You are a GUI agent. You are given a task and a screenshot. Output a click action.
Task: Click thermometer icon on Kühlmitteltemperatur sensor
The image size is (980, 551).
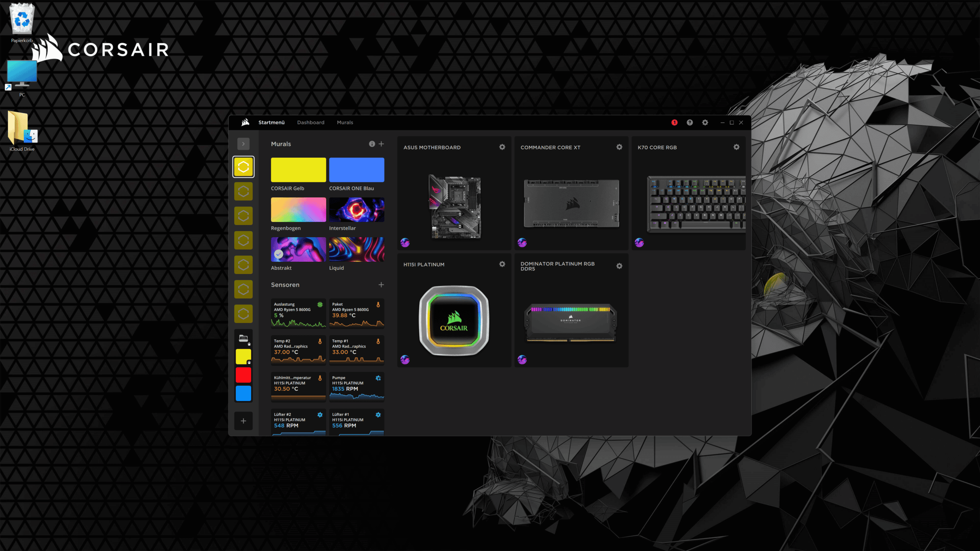coord(320,378)
